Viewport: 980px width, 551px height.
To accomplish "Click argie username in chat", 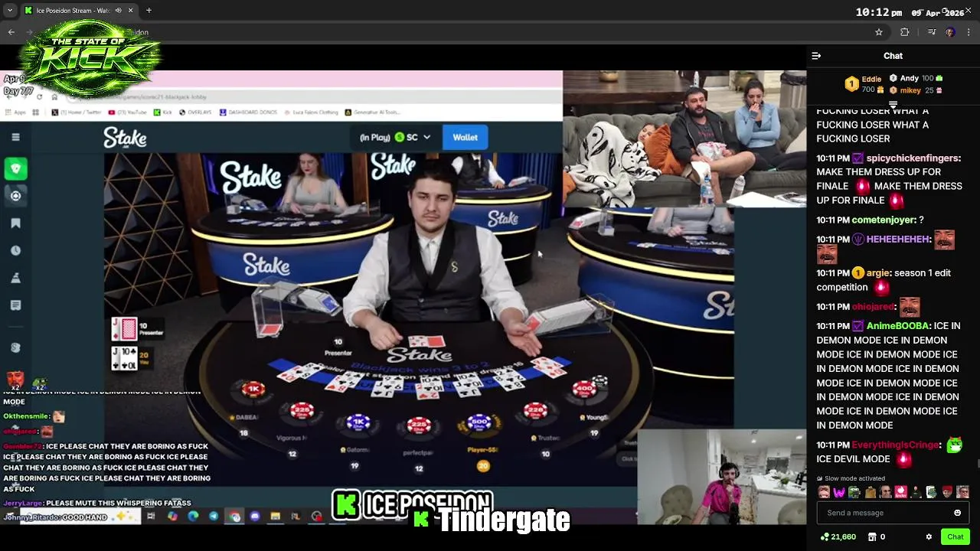I will click(877, 273).
